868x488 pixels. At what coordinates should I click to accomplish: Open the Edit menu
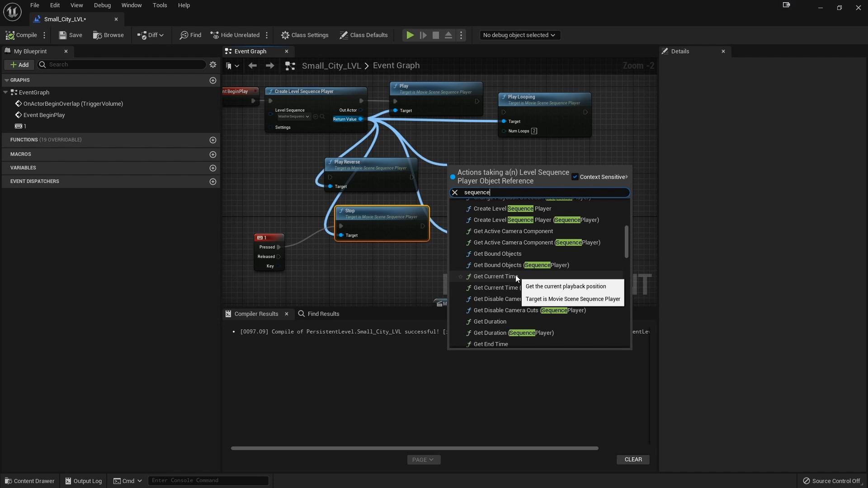55,5
